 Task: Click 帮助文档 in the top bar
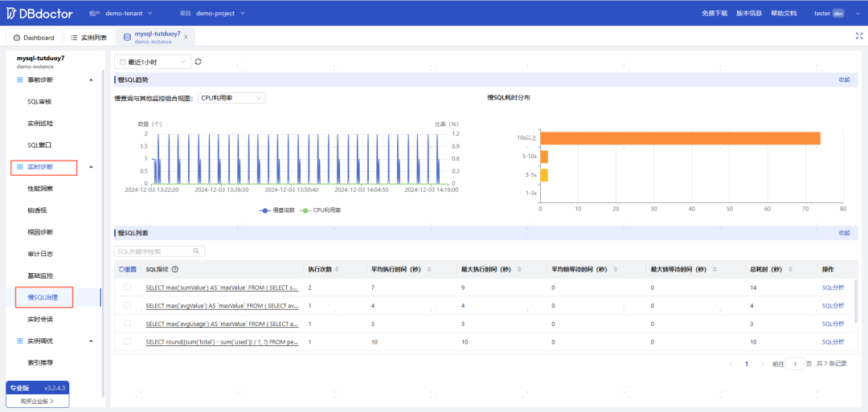784,14
